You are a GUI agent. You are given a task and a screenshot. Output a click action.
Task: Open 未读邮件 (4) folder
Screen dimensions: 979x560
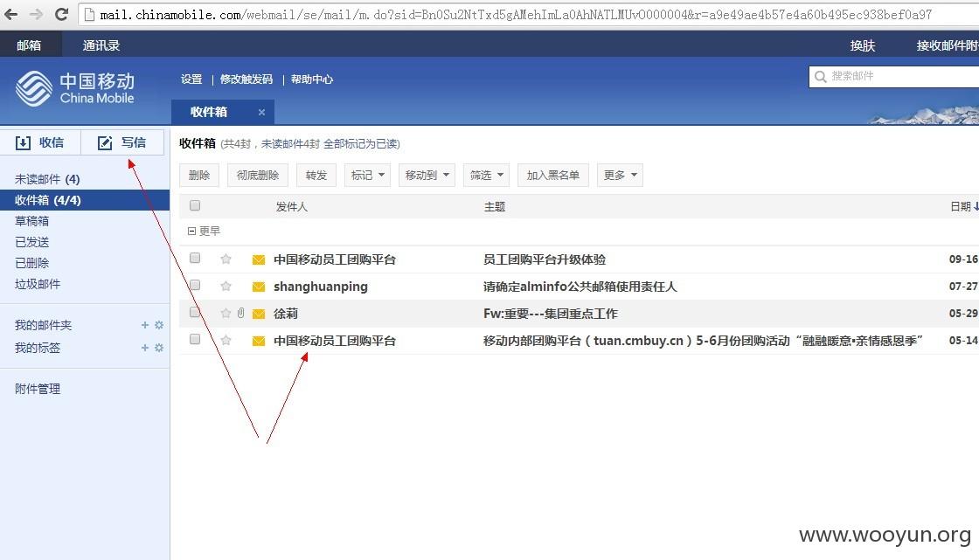click(47, 179)
